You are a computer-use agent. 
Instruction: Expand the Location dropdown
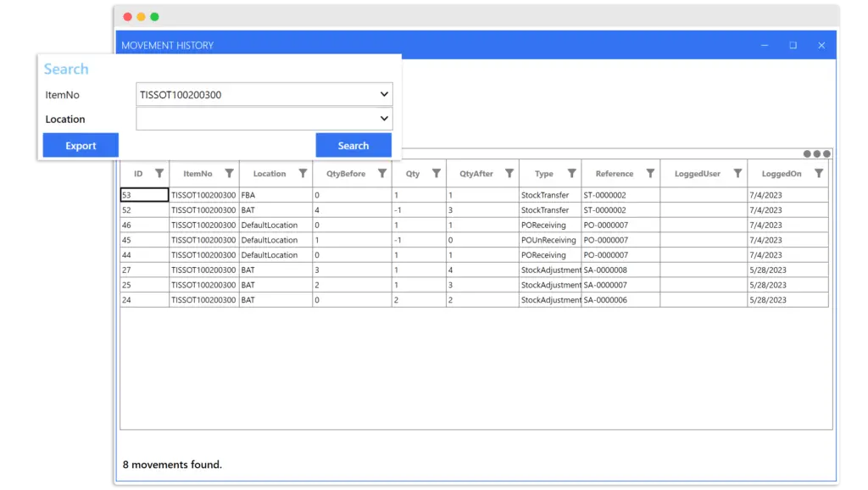(x=384, y=119)
